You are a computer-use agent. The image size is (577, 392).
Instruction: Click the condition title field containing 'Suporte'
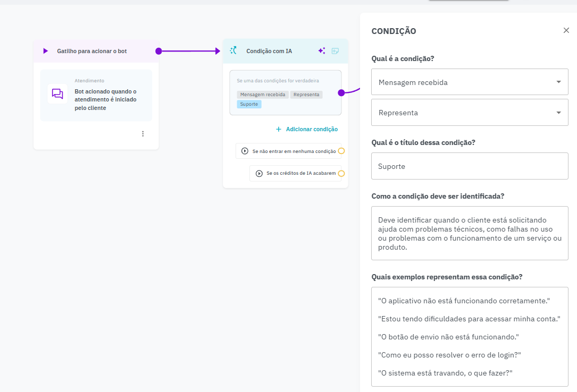(x=470, y=166)
